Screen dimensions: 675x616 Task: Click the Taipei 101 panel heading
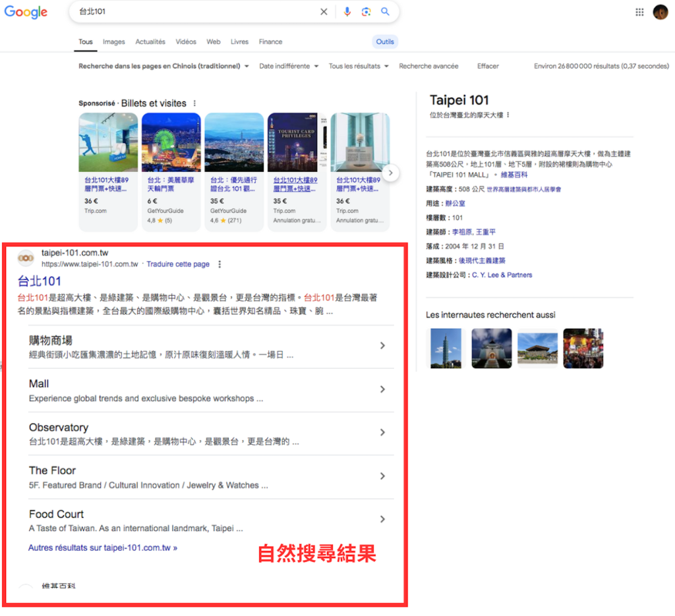[x=459, y=100]
